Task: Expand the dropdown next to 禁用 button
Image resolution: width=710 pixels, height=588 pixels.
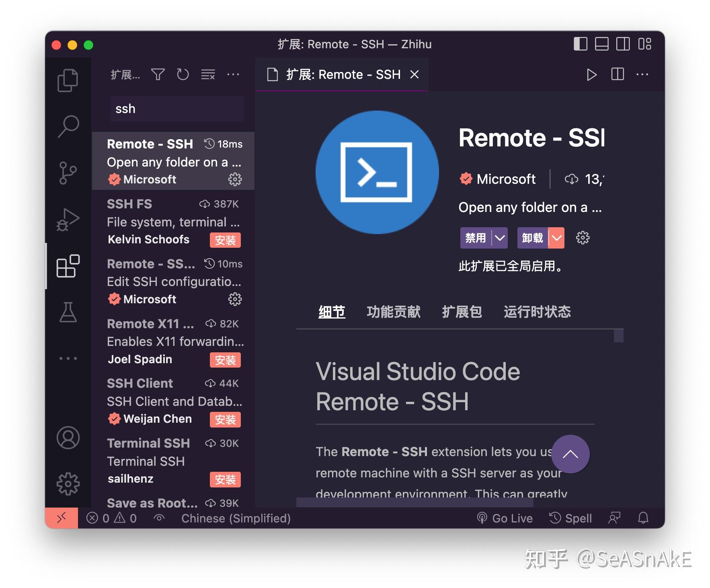Action: pyautogui.click(x=500, y=238)
